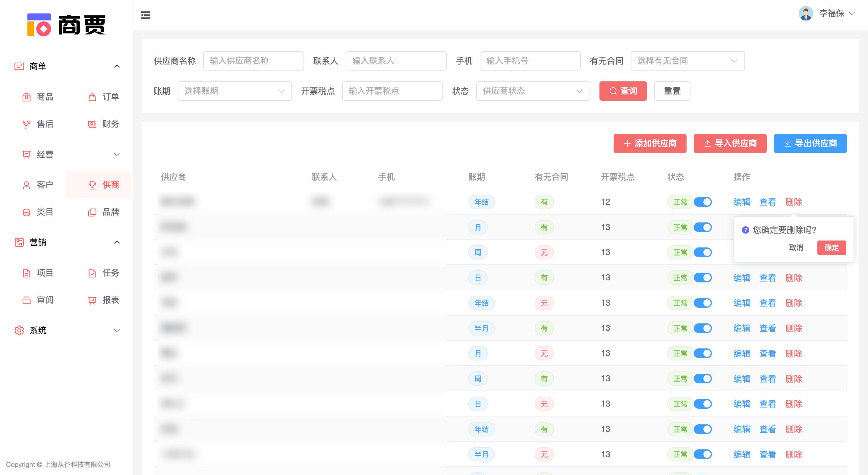
Task: Open the 品牌 brand section
Action: pos(111,212)
